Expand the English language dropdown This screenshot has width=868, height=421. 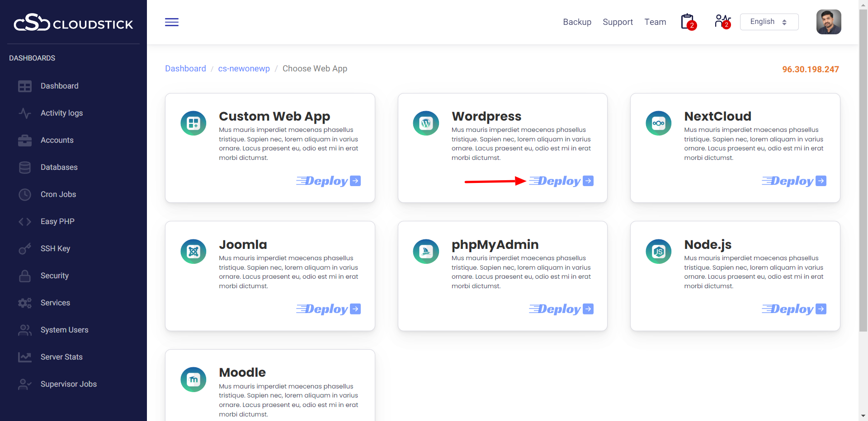coord(769,22)
